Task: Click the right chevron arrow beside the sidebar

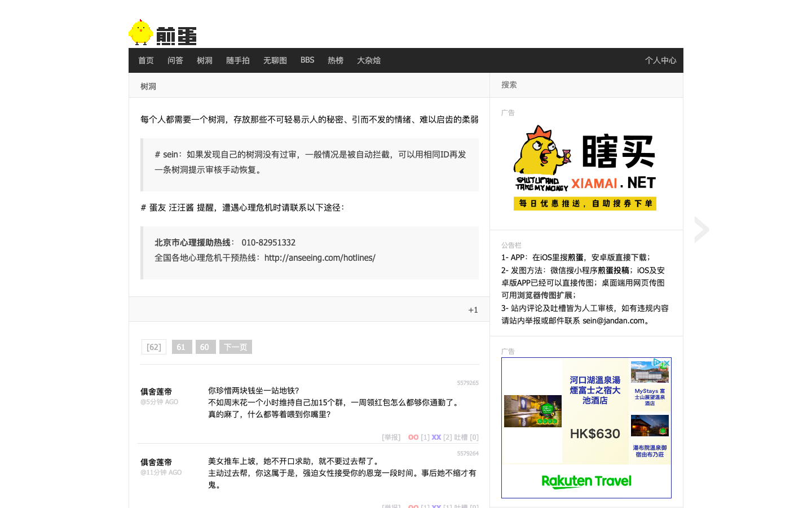Action: [x=701, y=230]
